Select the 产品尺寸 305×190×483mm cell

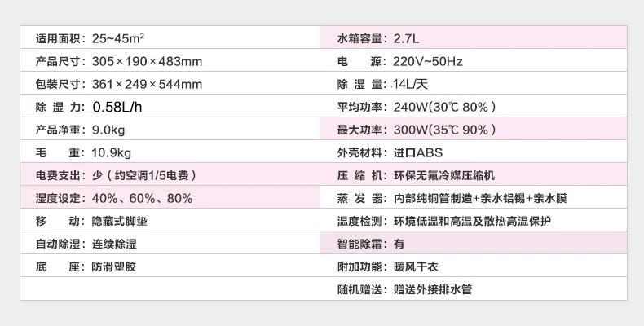(170, 60)
